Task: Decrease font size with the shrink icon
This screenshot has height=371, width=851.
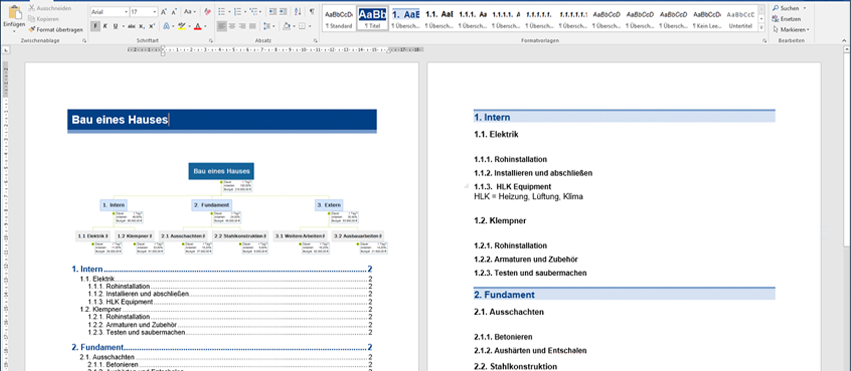Action: pos(175,11)
